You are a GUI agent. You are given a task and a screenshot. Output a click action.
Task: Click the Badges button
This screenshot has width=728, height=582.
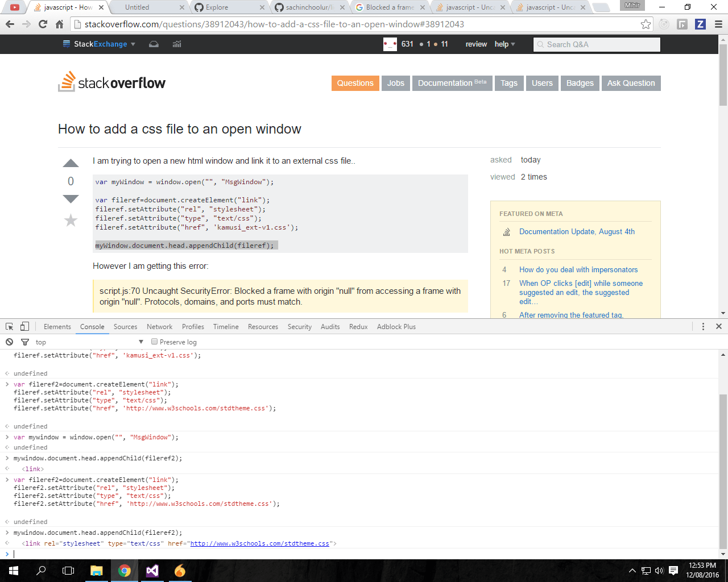point(580,83)
